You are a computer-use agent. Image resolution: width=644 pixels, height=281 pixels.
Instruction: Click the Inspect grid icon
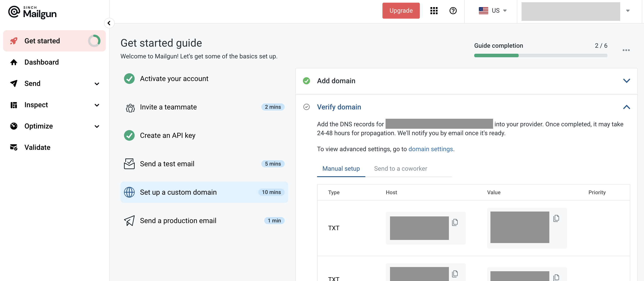[x=14, y=105]
